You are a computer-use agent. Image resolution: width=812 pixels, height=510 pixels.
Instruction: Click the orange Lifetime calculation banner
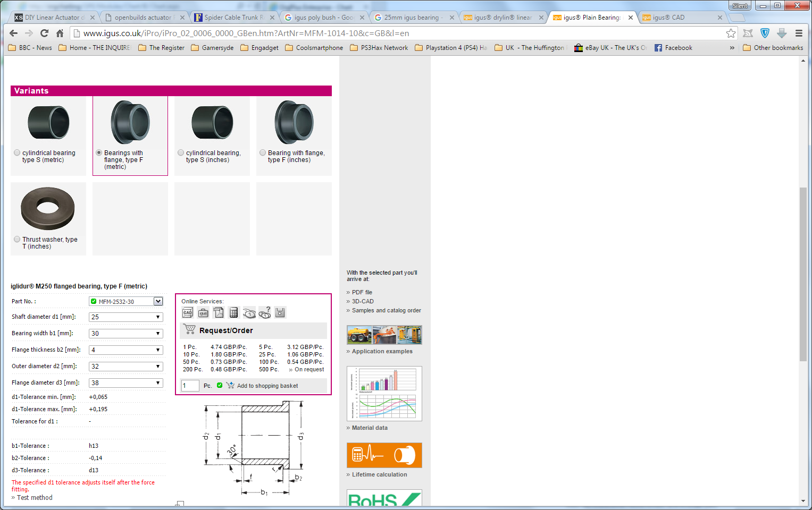pyautogui.click(x=384, y=455)
